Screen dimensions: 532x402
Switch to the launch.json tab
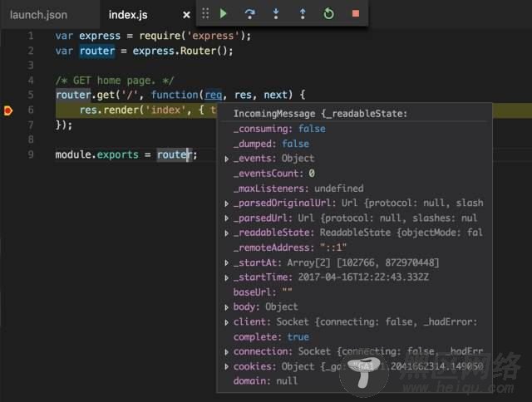[38, 15]
